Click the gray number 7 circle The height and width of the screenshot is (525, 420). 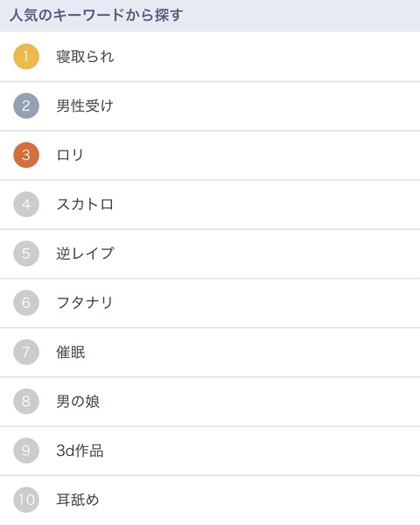pos(26,352)
